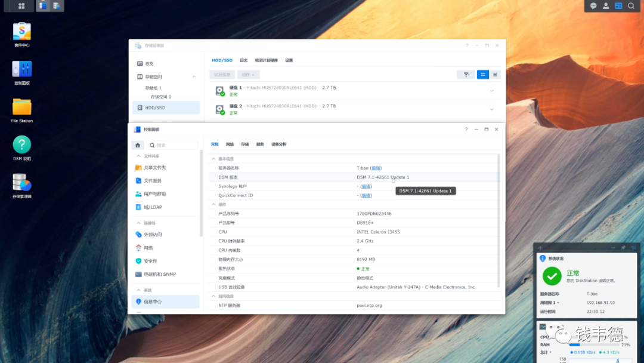Toggle the desktop widgets panel icon
Viewport: 644px width, 363px height.
click(x=618, y=6)
